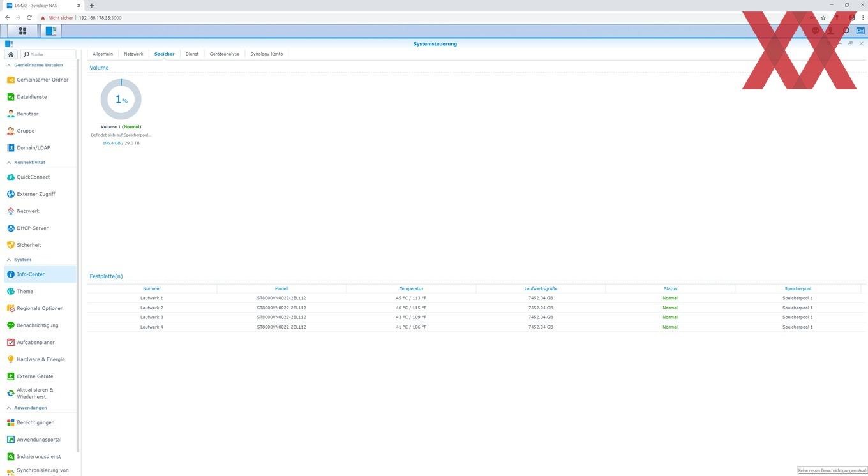Click the Systemsteuerung taskbar icon
868x476 pixels.
tap(51, 31)
